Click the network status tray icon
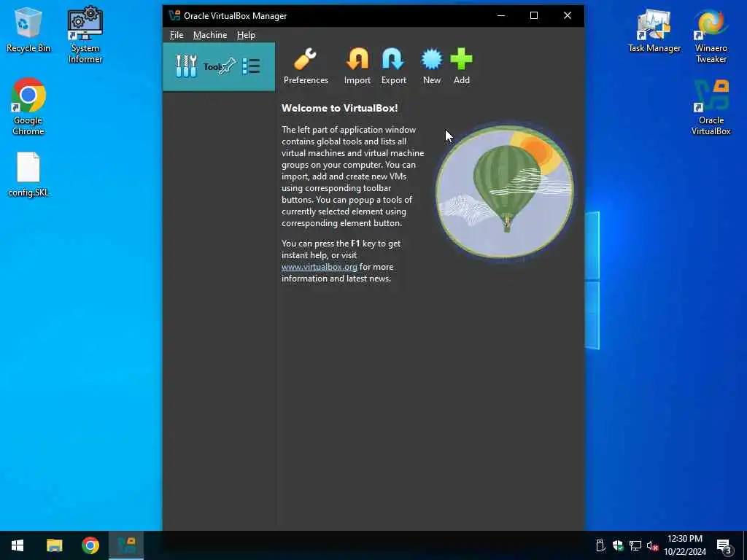 (635, 545)
